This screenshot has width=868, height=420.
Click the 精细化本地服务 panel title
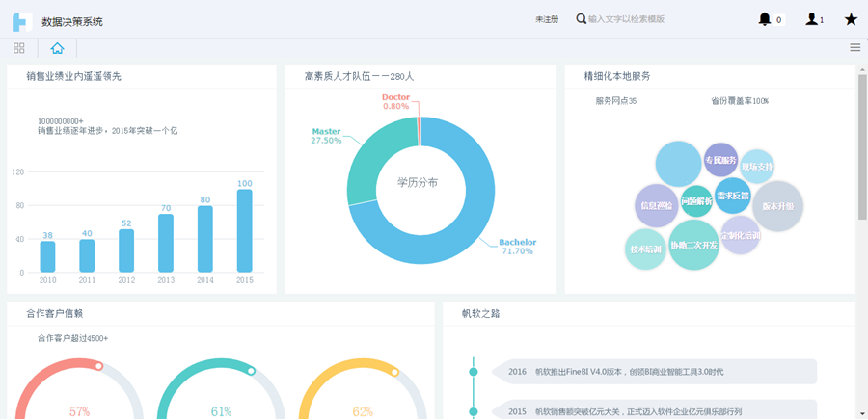click(617, 77)
